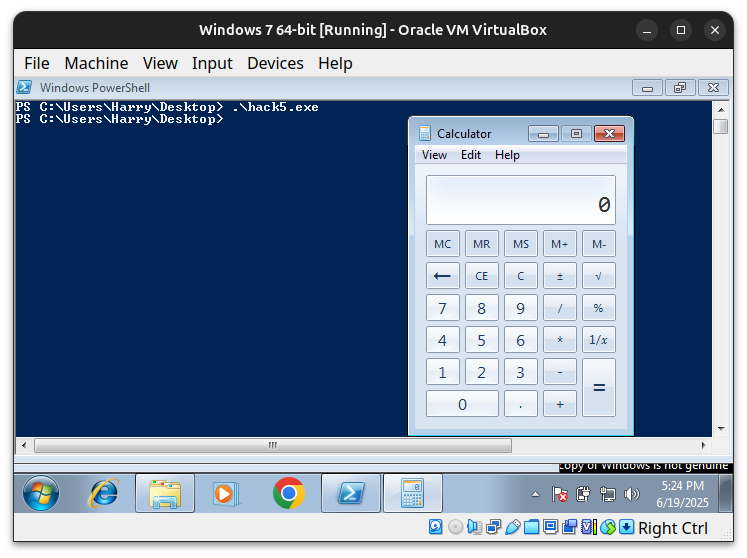Open Calculator Edit menu
This screenshot has width=747, height=558.
[x=471, y=155]
